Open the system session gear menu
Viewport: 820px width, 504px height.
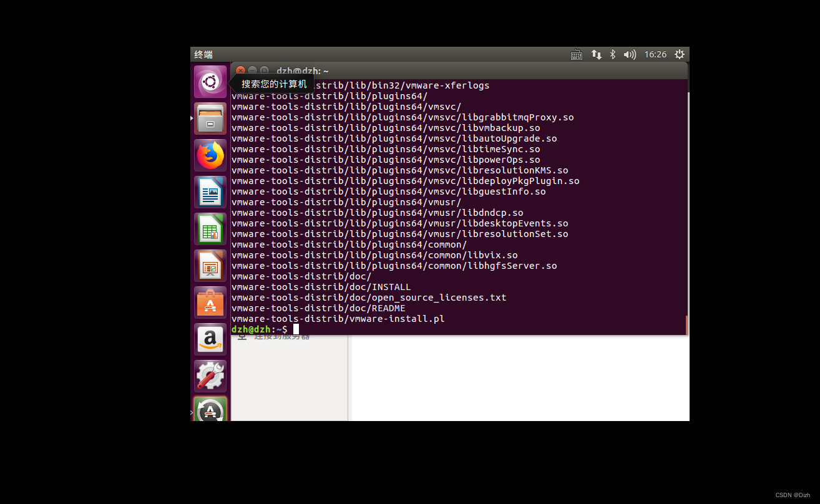(680, 55)
